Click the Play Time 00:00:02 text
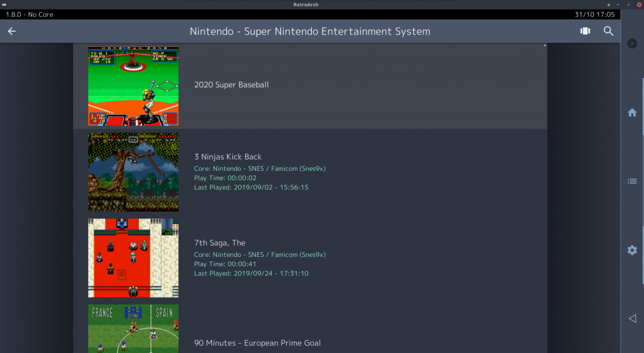This screenshot has height=353, width=644. (x=225, y=178)
